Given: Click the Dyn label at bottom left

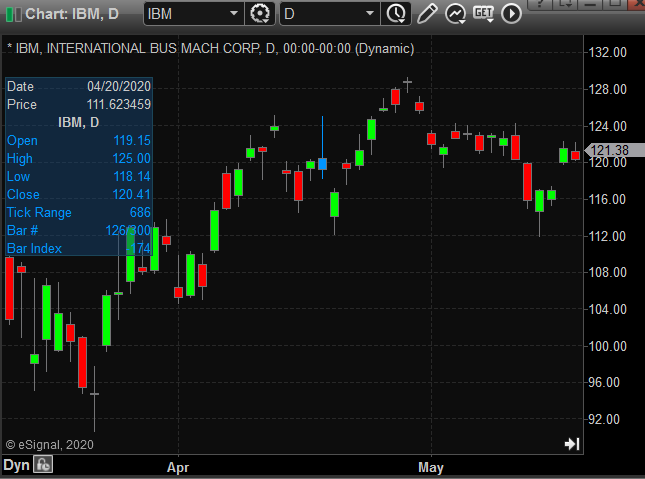Looking at the screenshot, I should [x=16, y=465].
